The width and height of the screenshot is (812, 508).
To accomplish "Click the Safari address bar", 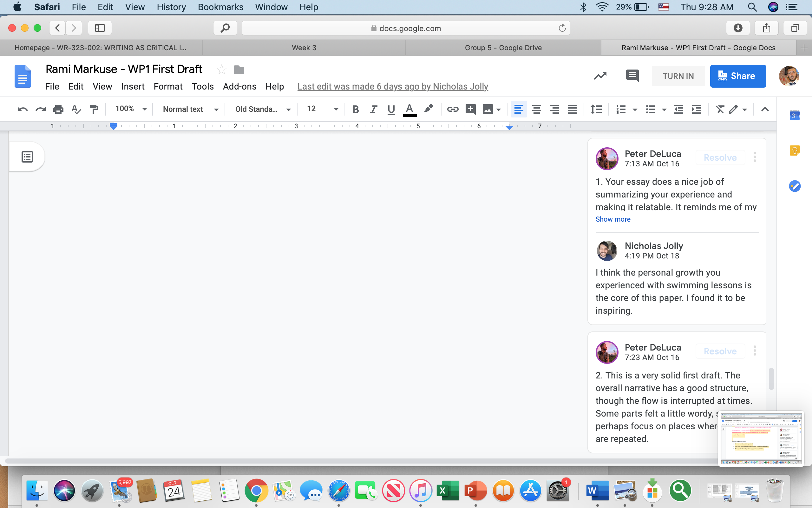I will [x=406, y=28].
